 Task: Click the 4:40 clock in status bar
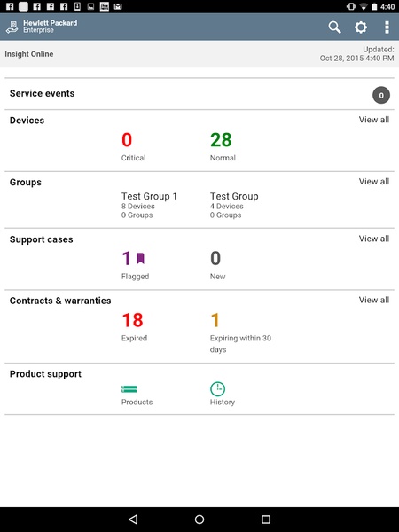pos(387,6)
